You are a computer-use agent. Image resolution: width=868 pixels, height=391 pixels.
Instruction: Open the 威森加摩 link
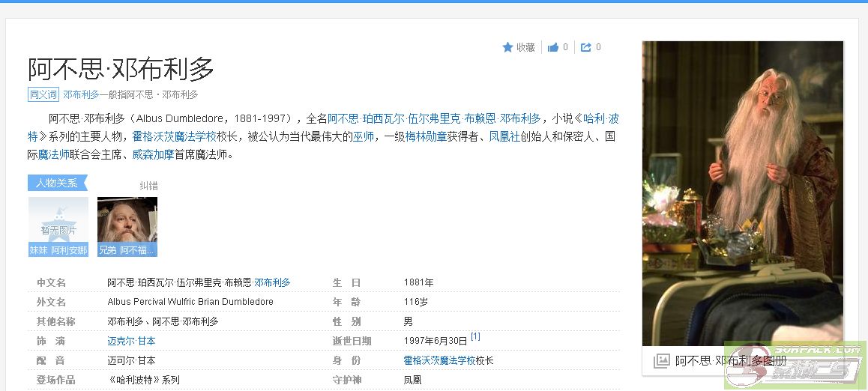pyautogui.click(x=153, y=155)
